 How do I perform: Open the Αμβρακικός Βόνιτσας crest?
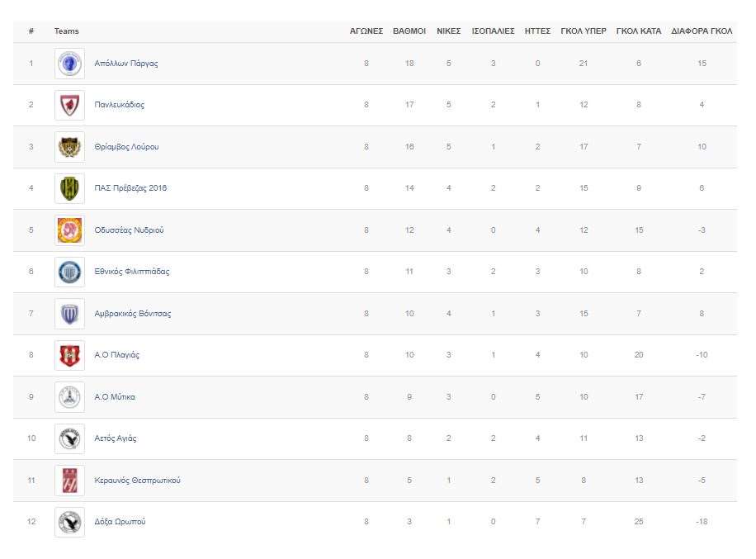tap(69, 314)
